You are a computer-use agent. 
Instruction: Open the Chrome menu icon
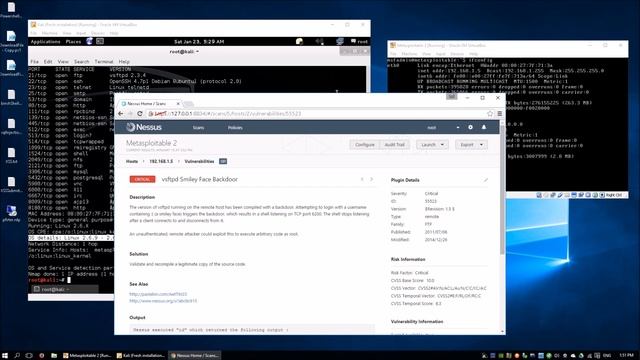[500, 113]
